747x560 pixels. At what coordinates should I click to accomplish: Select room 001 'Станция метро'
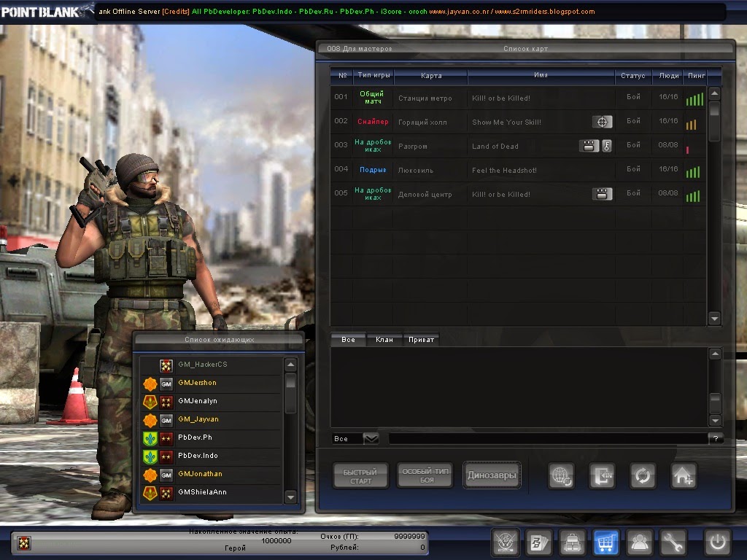(x=519, y=98)
